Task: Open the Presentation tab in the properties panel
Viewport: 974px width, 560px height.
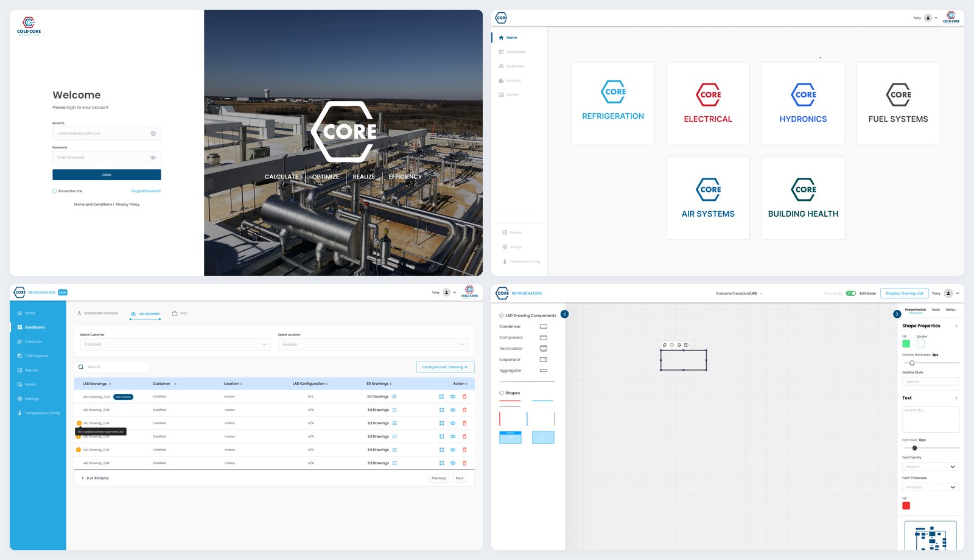Action: tap(915, 310)
